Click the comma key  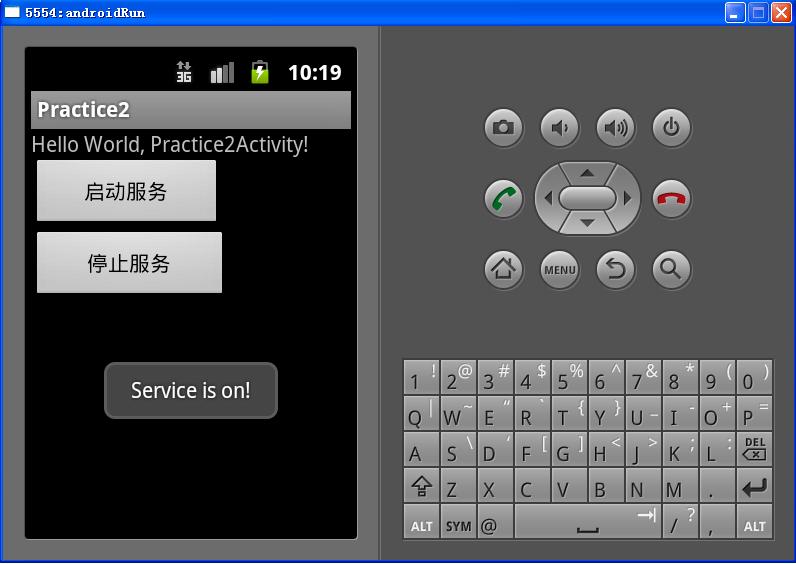point(717,521)
